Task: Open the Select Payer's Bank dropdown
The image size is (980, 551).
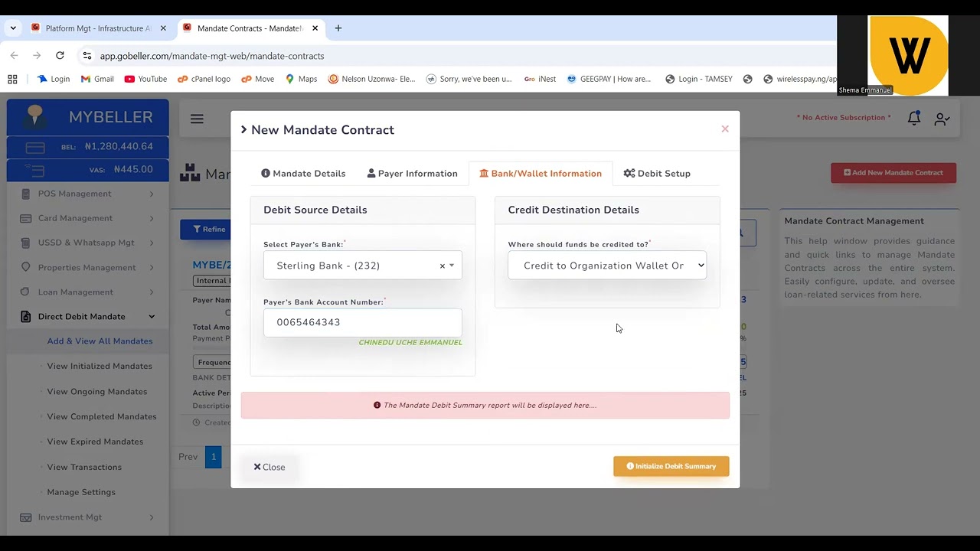Action: (363, 266)
